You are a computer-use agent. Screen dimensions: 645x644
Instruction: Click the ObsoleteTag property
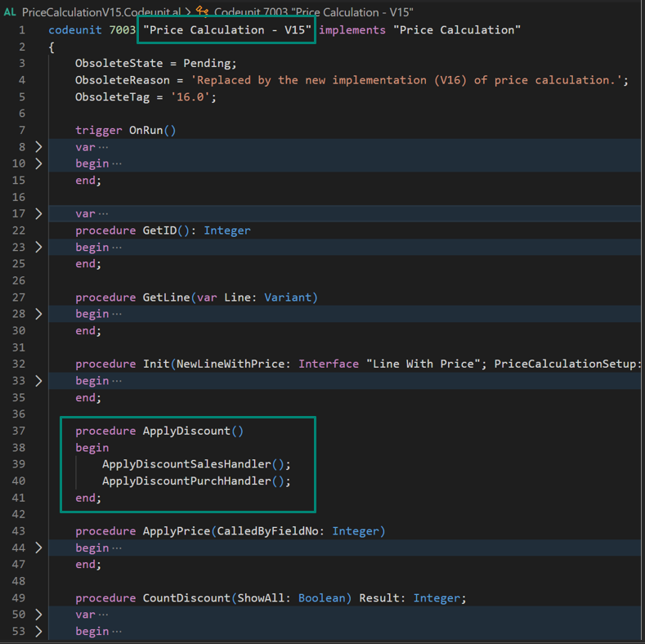[x=112, y=97]
